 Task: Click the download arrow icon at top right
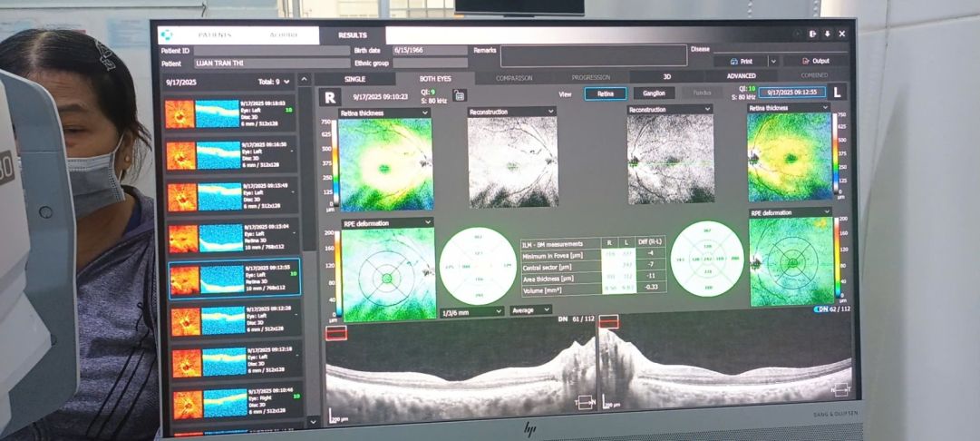[828, 34]
